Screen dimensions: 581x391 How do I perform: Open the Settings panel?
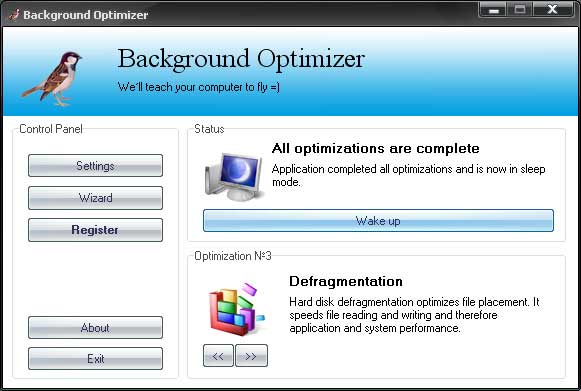point(95,165)
